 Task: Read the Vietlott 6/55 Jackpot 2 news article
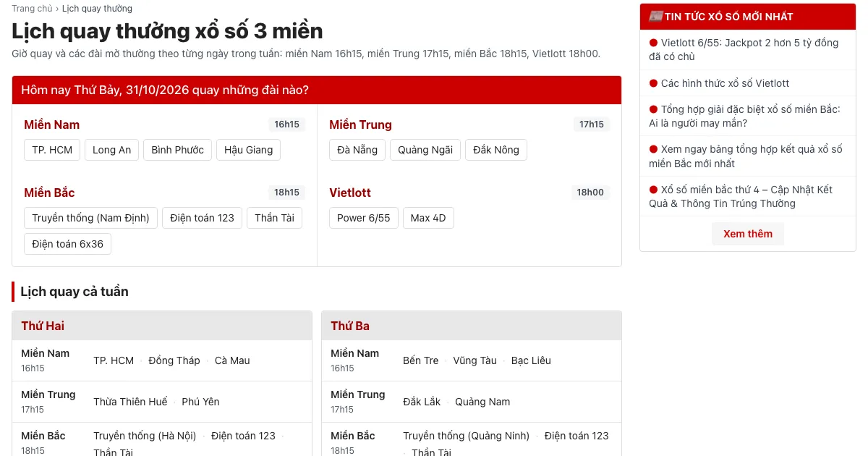pyautogui.click(x=744, y=49)
